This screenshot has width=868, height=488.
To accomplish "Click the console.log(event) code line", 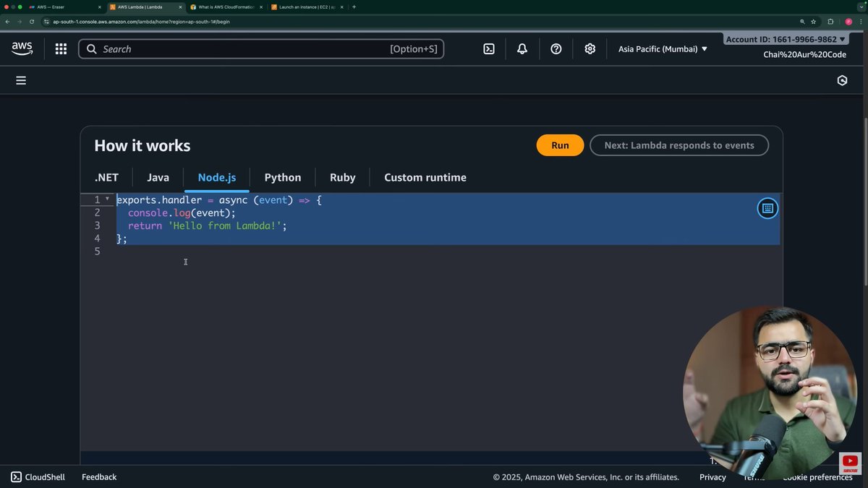I will [182, 213].
